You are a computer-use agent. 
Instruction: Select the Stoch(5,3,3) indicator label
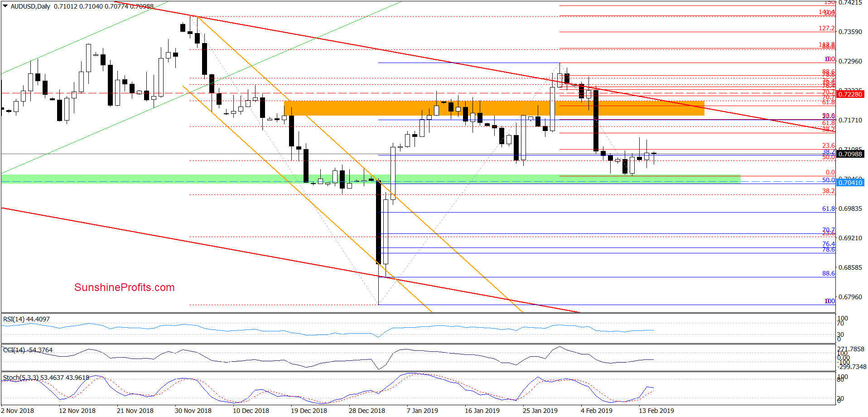click(x=46, y=377)
